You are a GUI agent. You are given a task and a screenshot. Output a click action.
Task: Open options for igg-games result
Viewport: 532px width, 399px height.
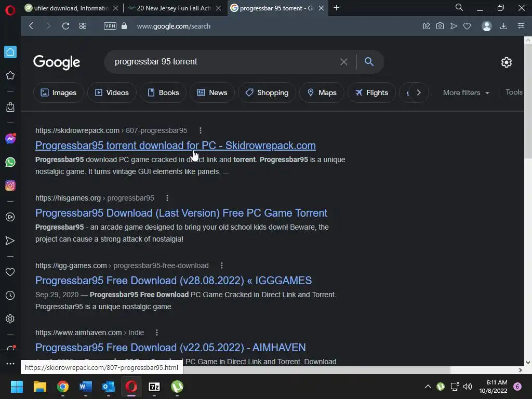pos(222,265)
